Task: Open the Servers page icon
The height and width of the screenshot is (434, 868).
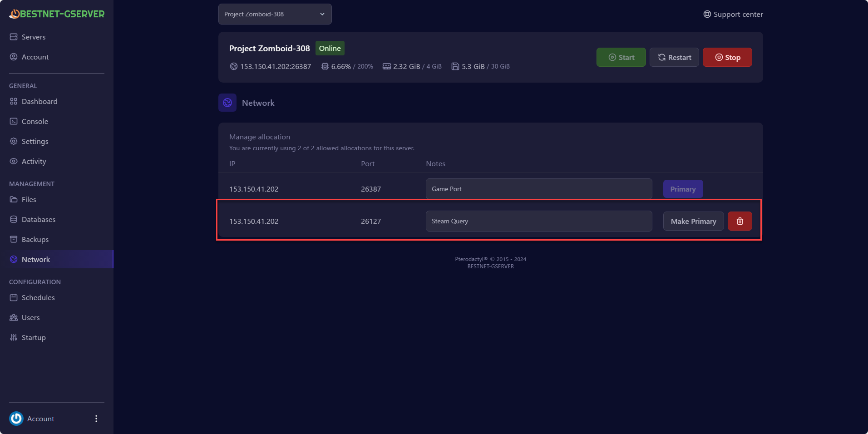Action: coord(14,37)
